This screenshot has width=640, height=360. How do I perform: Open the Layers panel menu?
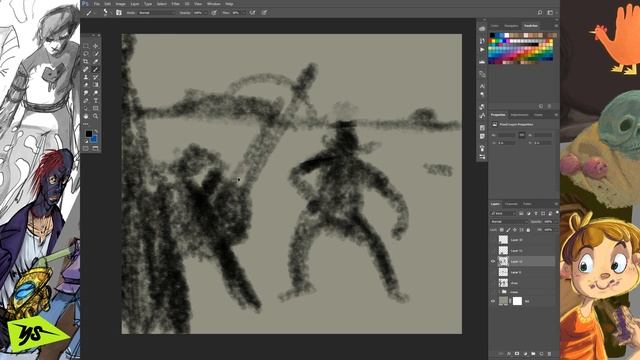click(556, 204)
